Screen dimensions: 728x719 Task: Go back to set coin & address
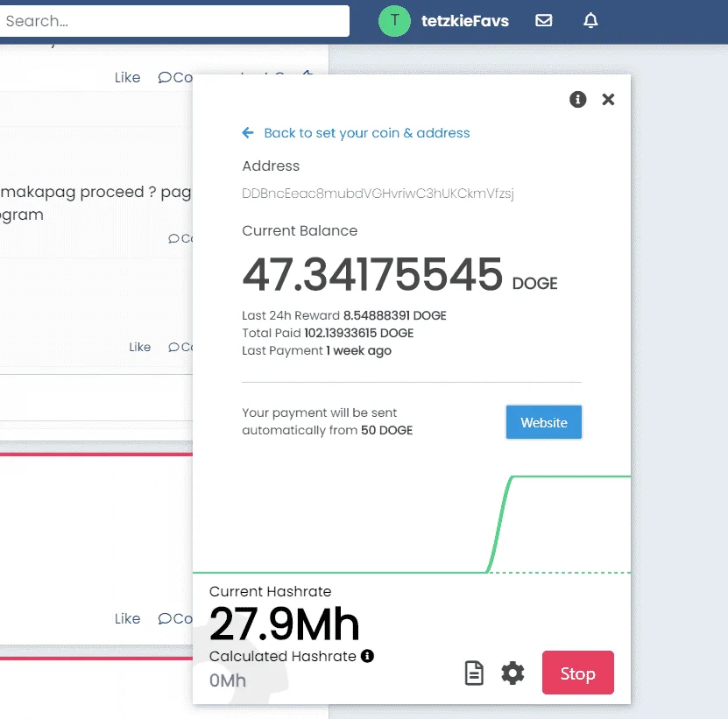(x=367, y=133)
